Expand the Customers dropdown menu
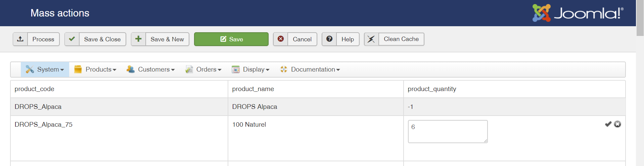644x166 pixels. 151,70
